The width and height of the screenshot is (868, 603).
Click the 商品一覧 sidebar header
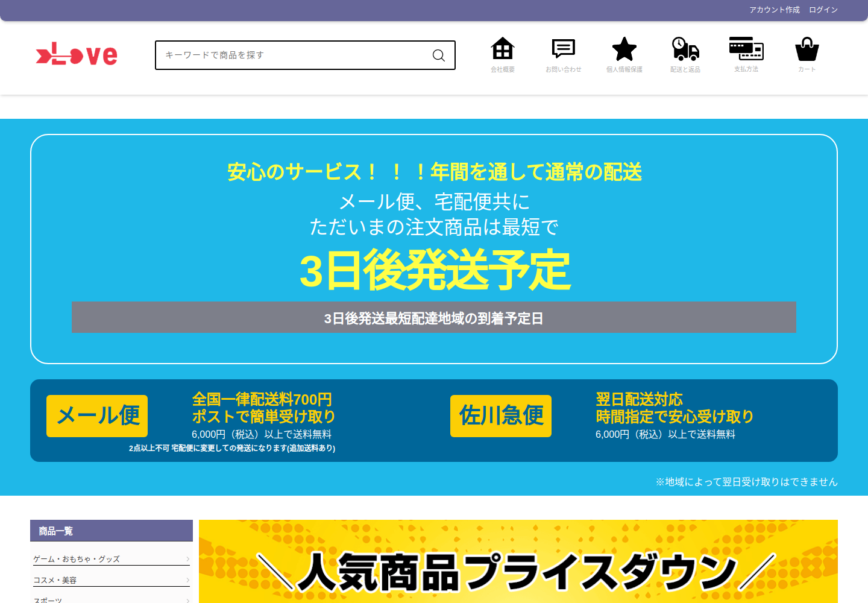[x=112, y=531]
